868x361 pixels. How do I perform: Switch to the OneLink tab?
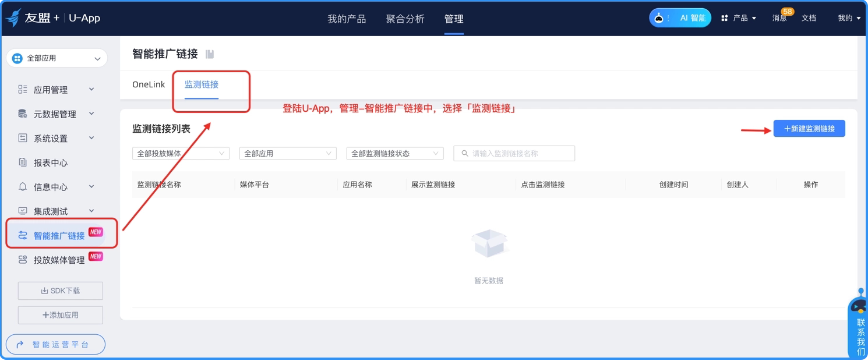click(x=149, y=84)
